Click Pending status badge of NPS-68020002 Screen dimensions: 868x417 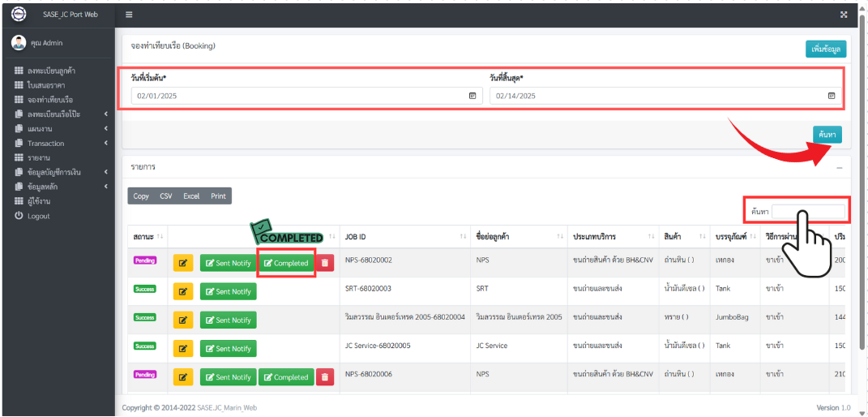pyautogui.click(x=145, y=260)
